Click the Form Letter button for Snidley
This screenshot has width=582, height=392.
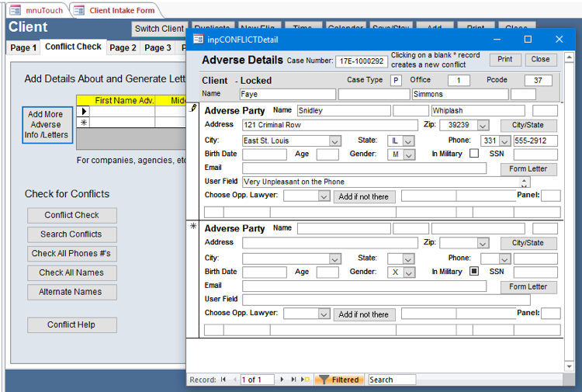pos(528,169)
